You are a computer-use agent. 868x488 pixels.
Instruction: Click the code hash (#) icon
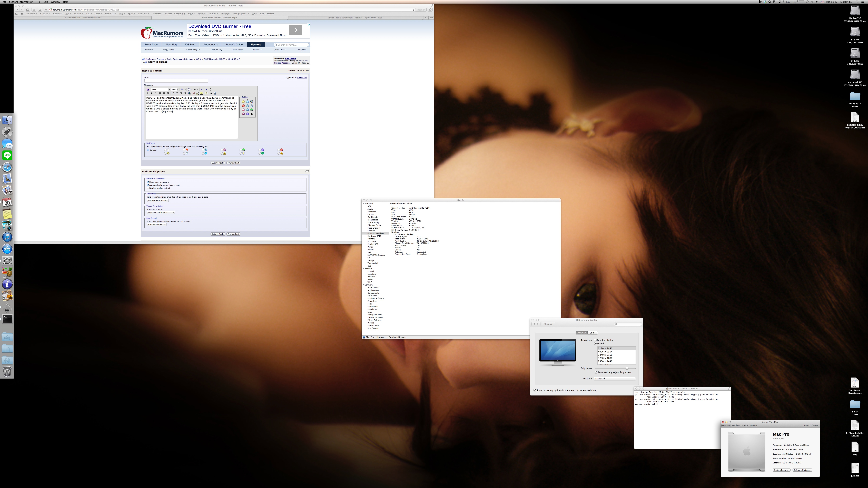click(x=211, y=93)
